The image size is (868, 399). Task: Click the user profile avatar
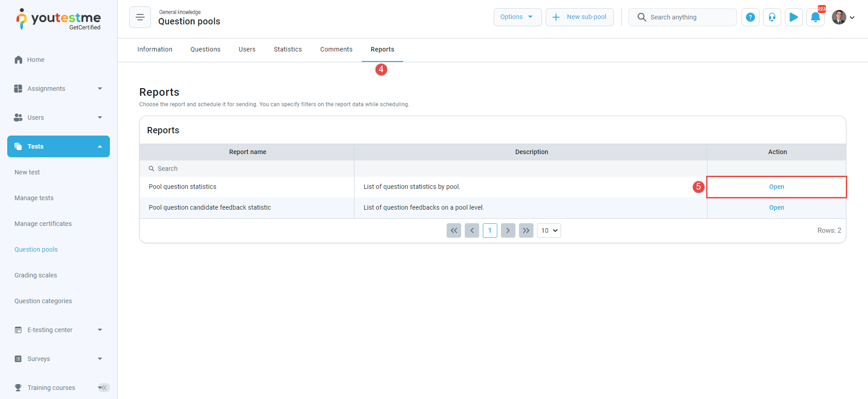click(x=839, y=17)
